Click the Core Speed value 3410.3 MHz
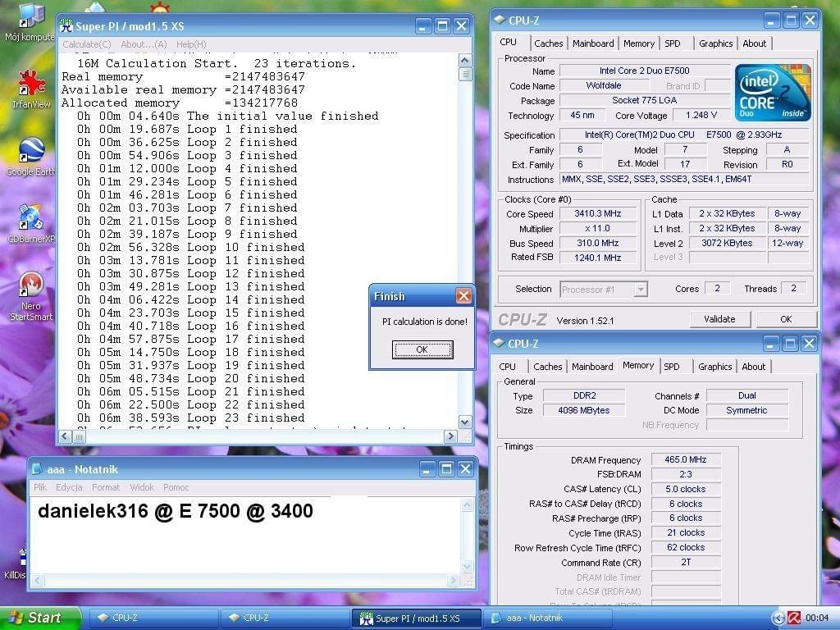Screen dimensions: 840x630 pyautogui.click(x=598, y=214)
